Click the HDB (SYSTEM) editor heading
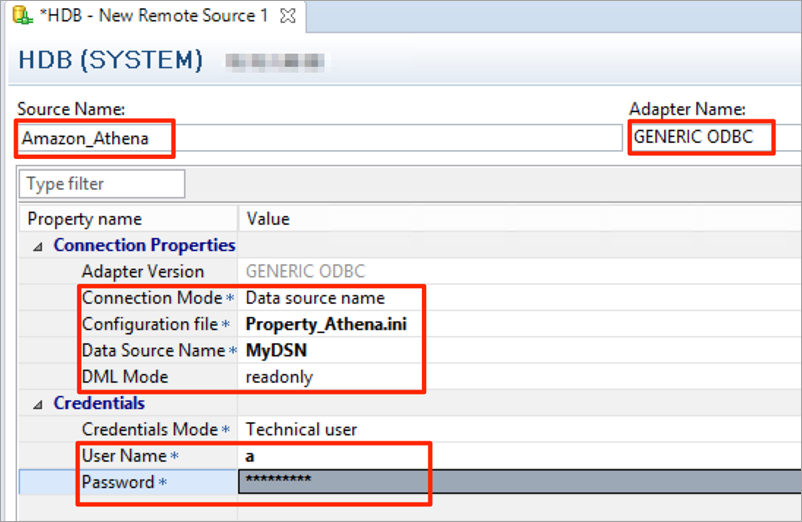This screenshot has height=522, width=802. point(110,60)
